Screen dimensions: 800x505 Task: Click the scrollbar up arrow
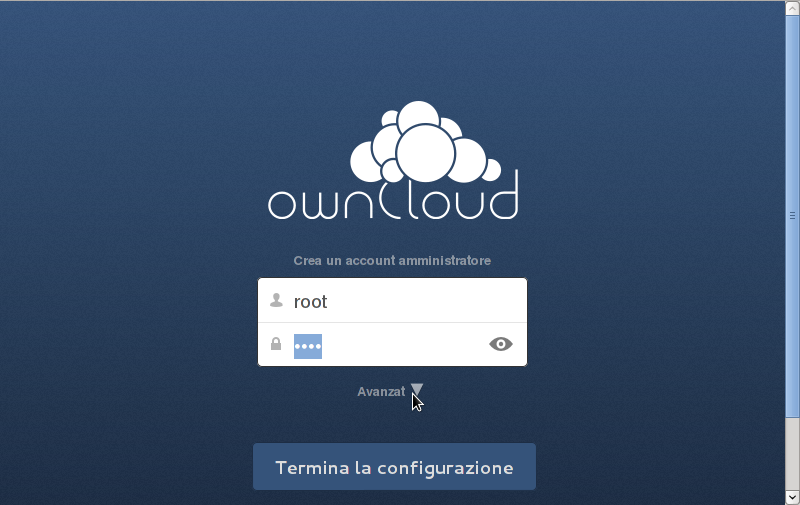point(792,8)
